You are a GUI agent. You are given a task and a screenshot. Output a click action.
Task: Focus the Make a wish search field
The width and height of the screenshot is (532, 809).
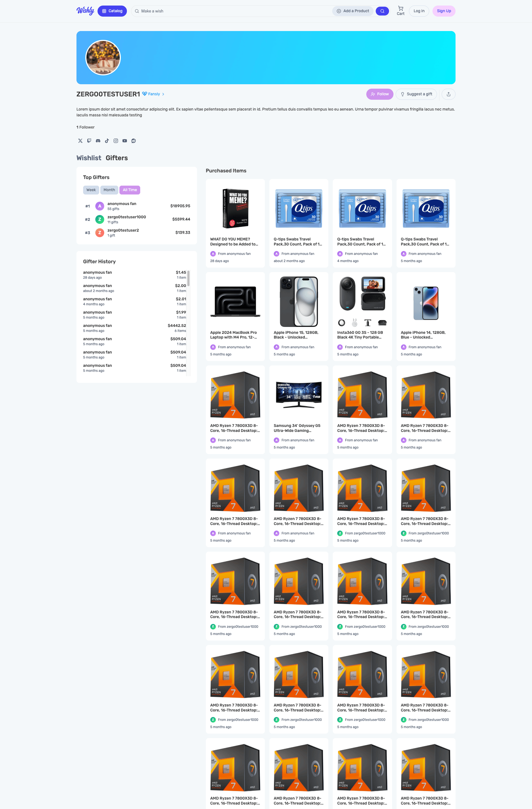(231, 11)
